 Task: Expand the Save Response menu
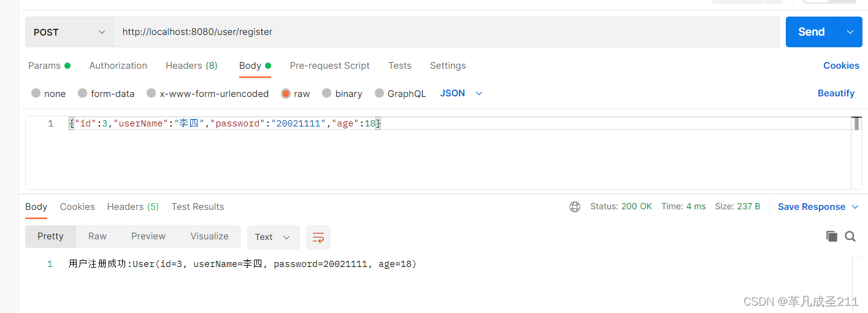point(818,207)
